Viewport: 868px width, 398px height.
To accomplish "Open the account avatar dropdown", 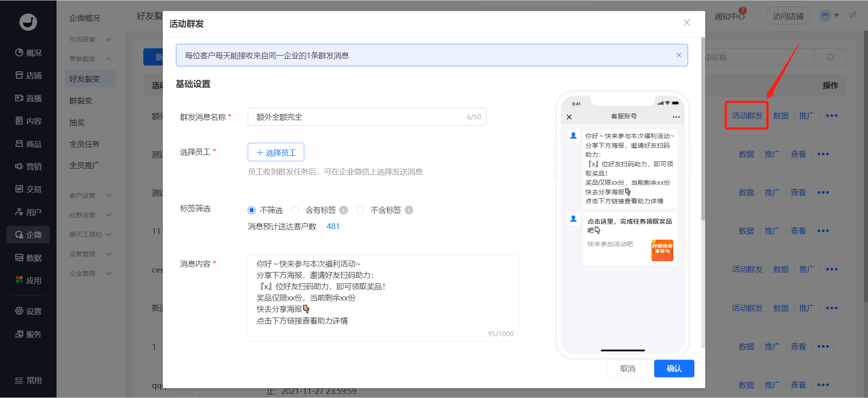I will pyautogui.click(x=830, y=16).
